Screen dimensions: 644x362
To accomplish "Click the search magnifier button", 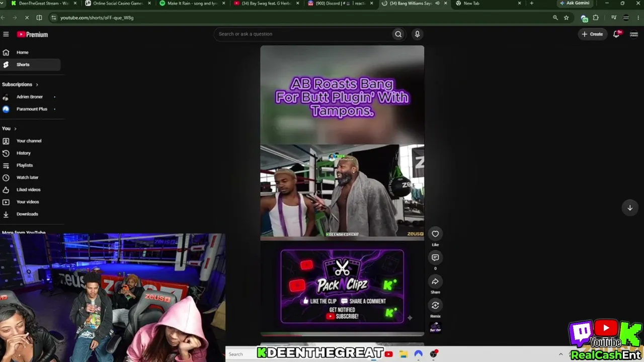I will click(398, 34).
